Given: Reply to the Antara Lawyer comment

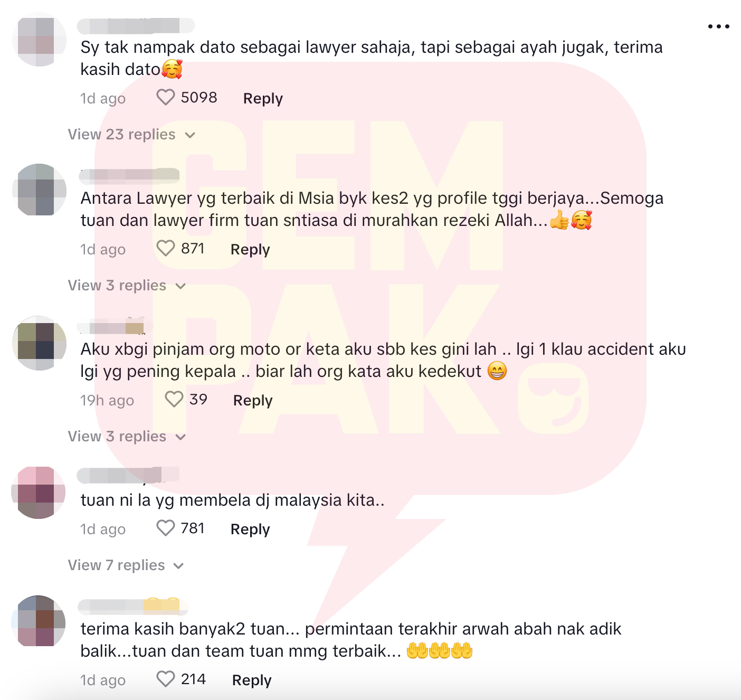Looking at the screenshot, I should pyautogui.click(x=250, y=250).
